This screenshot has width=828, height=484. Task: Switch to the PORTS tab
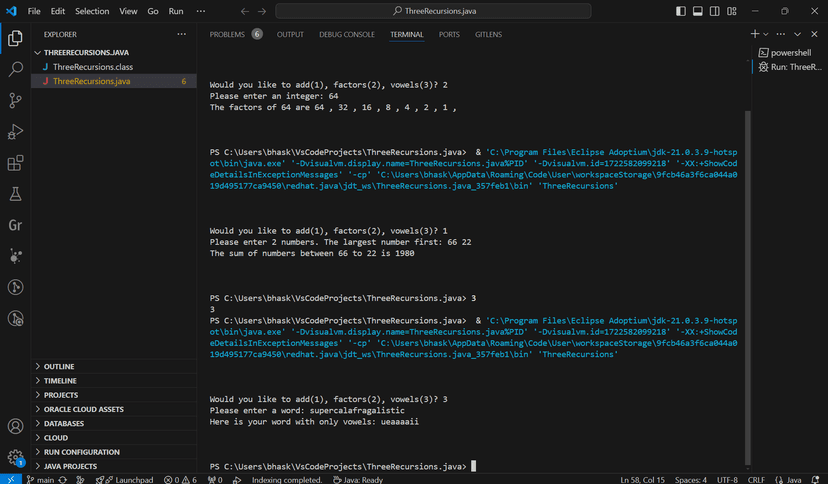[449, 34]
